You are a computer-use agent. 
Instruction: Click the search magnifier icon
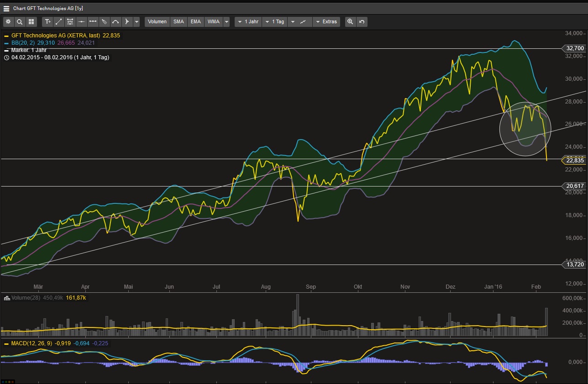coord(20,21)
